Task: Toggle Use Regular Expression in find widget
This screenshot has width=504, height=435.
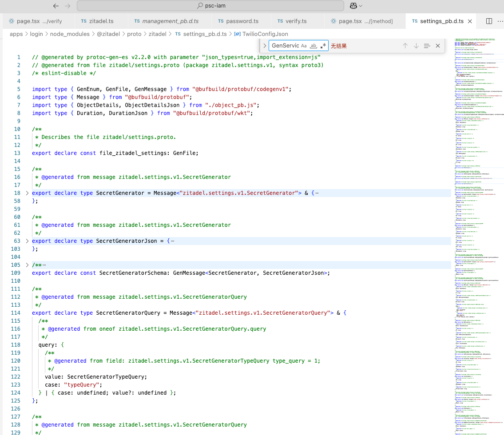Action: (x=323, y=46)
